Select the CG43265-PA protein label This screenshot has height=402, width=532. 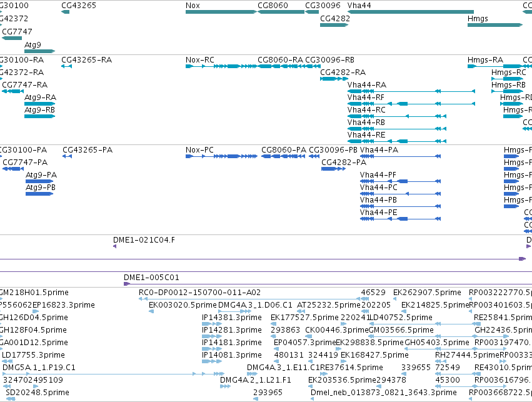(x=88, y=150)
